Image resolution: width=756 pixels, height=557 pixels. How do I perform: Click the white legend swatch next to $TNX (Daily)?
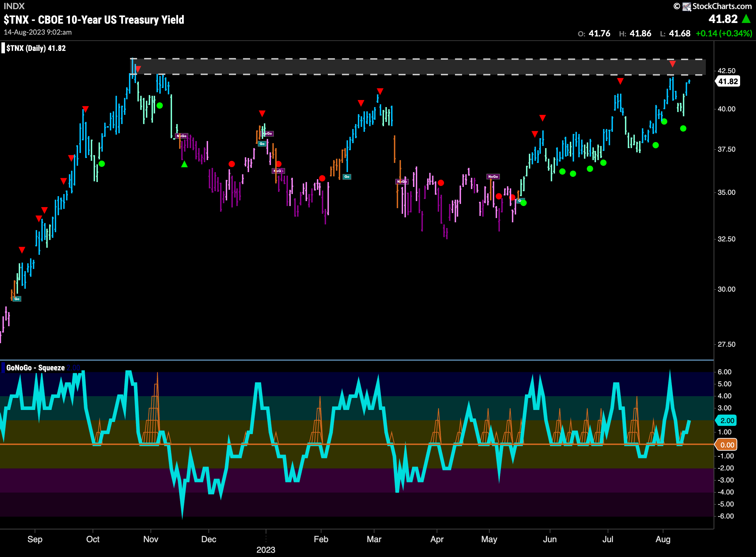(3, 48)
